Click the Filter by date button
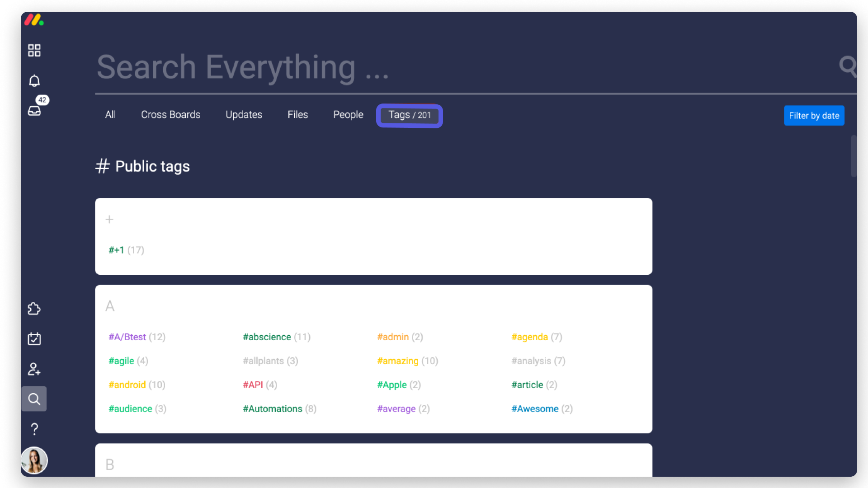Viewport: 868px width, 488px height. click(x=814, y=116)
